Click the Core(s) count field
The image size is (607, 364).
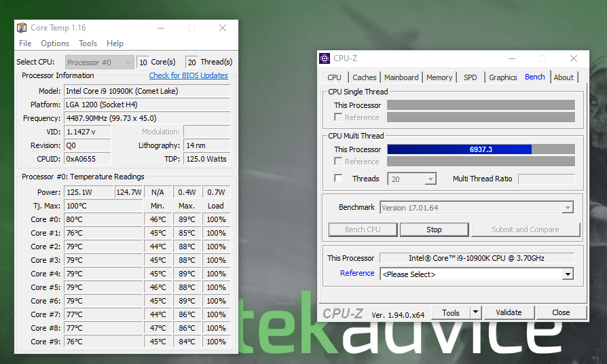tap(143, 62)
